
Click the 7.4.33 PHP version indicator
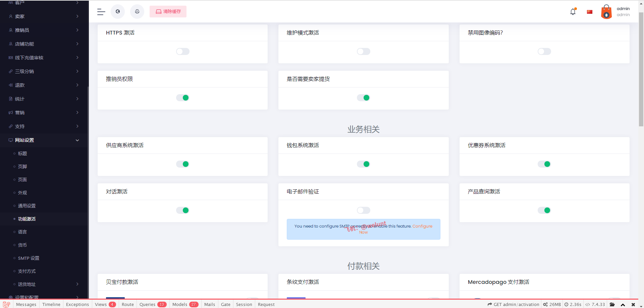coord(595,304)
